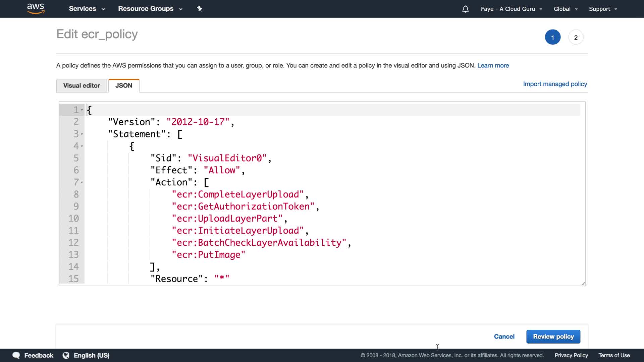The image size is (644, 362).
Task: Click the globe language icon
Action: point(66,355)
